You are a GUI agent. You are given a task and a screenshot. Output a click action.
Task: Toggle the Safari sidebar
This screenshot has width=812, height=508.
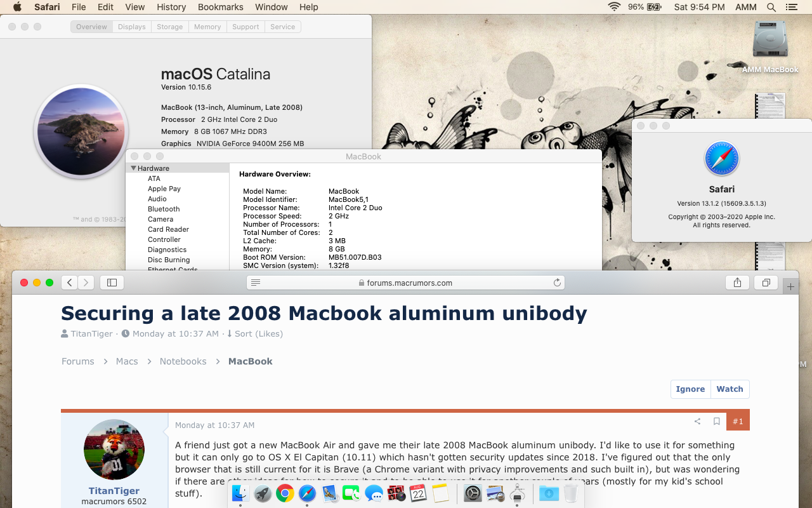point(112,283)
